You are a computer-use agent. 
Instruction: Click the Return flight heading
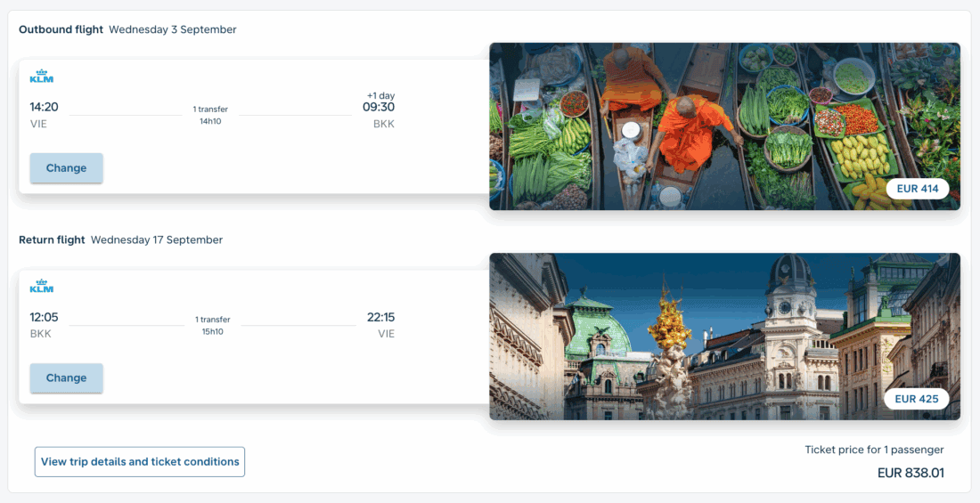[52, 239]
